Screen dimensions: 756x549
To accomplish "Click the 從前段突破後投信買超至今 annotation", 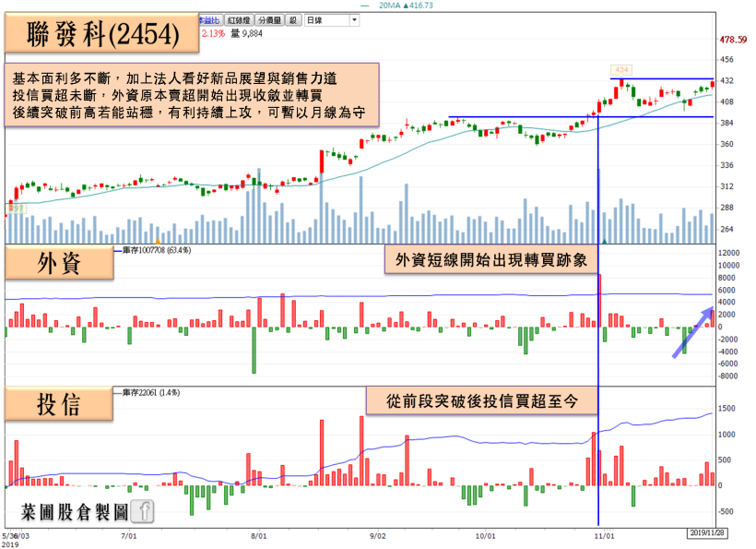I will coord(481,401).
